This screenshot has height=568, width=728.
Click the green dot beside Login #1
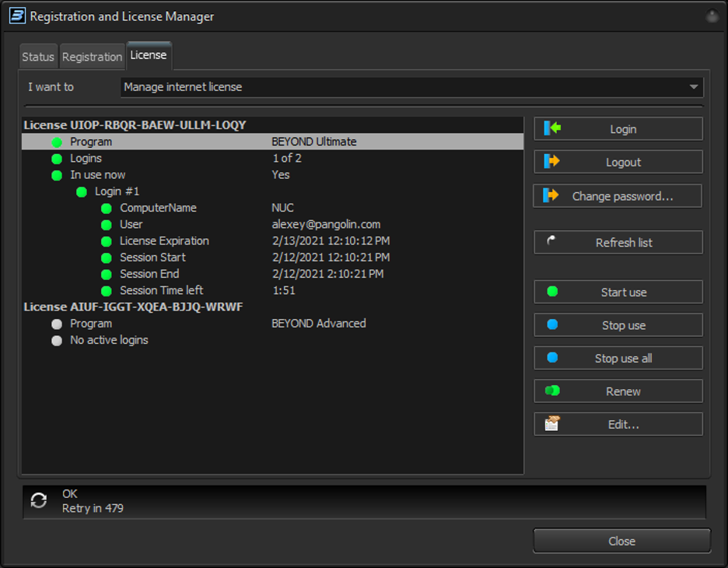(x=81, y=192)
